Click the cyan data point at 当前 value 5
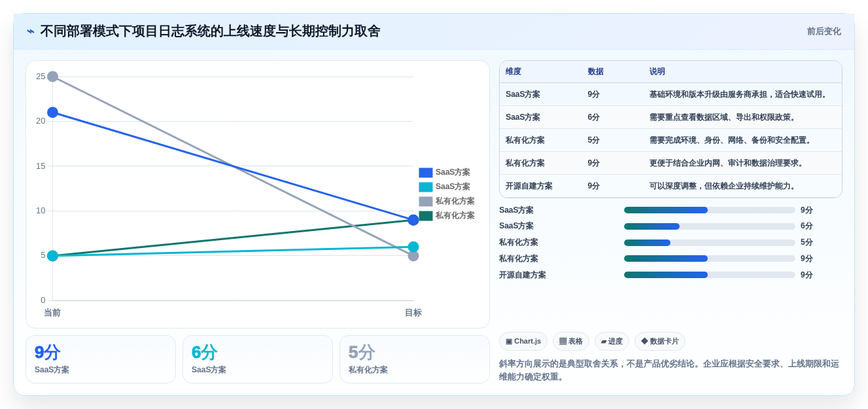The width and height of the screenshot is (868, 409). click(x=53, y=256)
